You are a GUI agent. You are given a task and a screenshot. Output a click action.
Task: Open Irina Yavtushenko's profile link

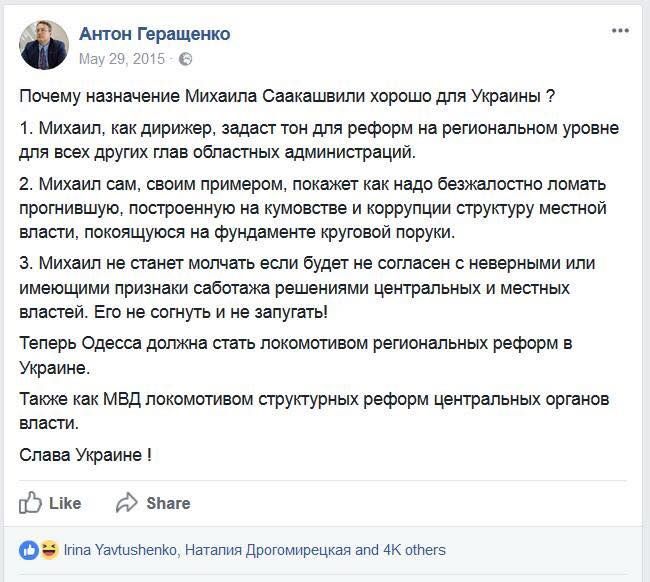click(x=119, y=550)
